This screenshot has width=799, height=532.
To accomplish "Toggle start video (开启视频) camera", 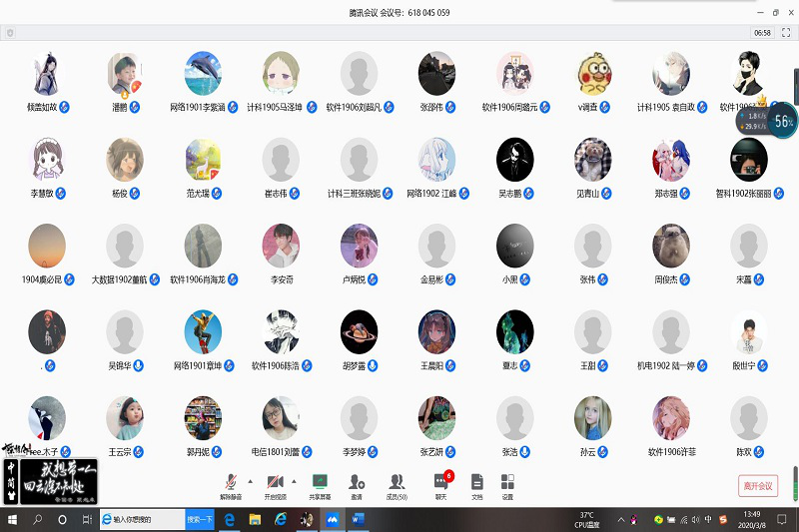I will (275, 483).
